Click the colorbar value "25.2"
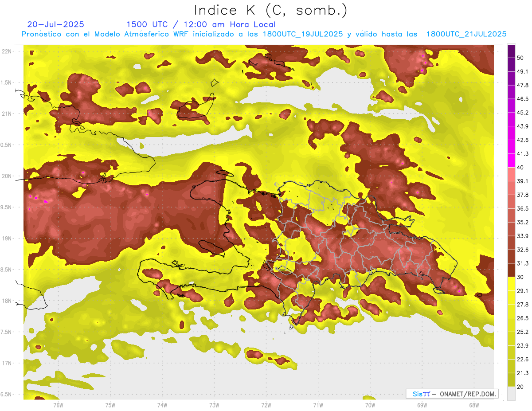This screenshot has width=532, height=411. (522, 332)
